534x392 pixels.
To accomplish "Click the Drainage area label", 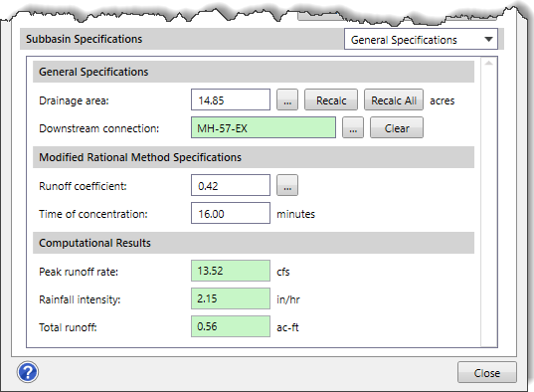I will click(x=74, y=100).
